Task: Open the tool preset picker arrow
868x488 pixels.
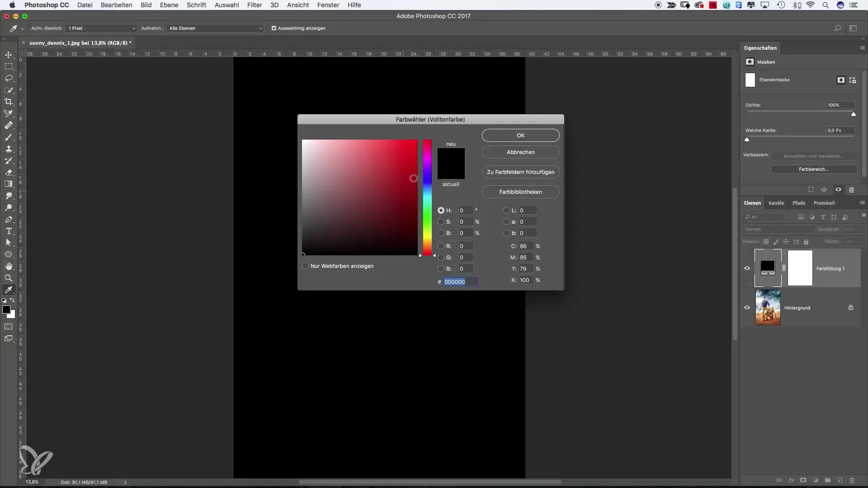Action: coord(22,28)
